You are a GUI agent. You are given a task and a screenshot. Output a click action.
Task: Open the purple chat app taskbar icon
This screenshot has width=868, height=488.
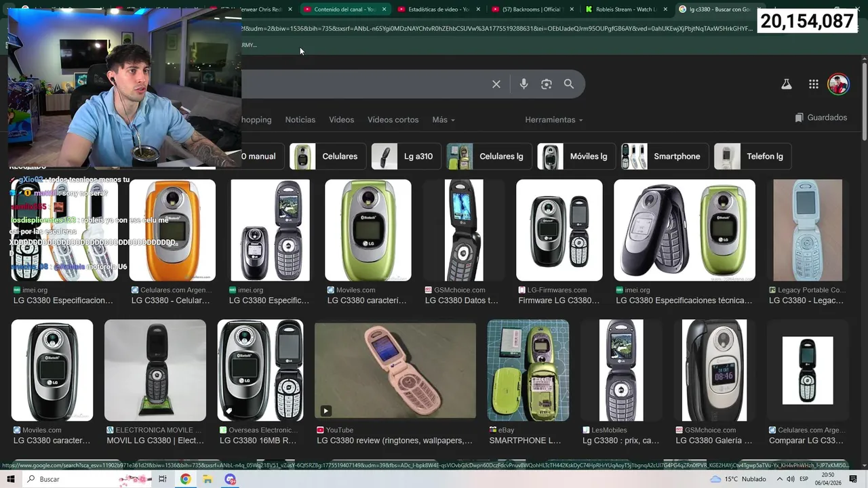click(231, 479)
